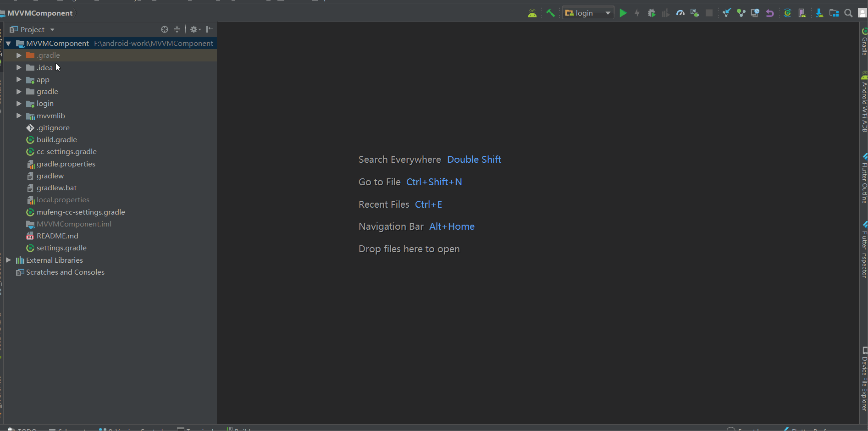Open the Flutter Inspector side tab
868x431 pixels.
pyautogui.click(x=864, y=250)
